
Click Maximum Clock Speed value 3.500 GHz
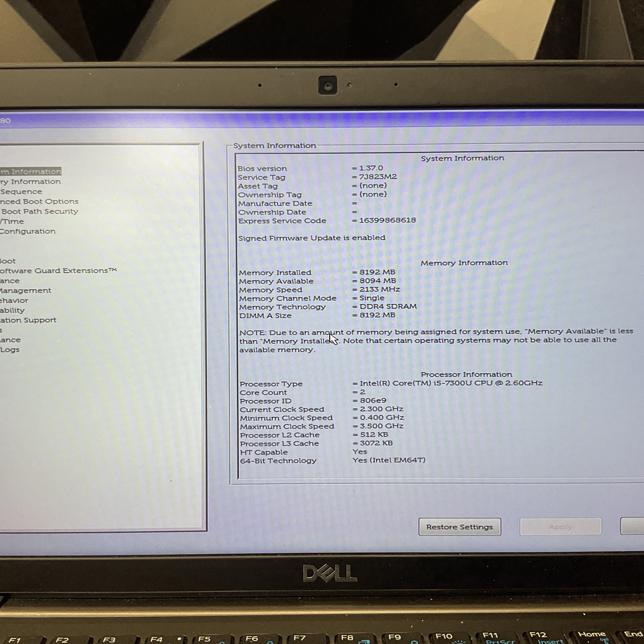(x=381, y=426)
